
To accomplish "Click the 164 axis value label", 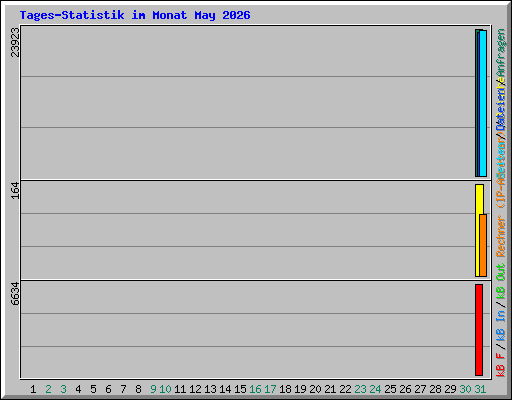I will click(x=15, y=191).
